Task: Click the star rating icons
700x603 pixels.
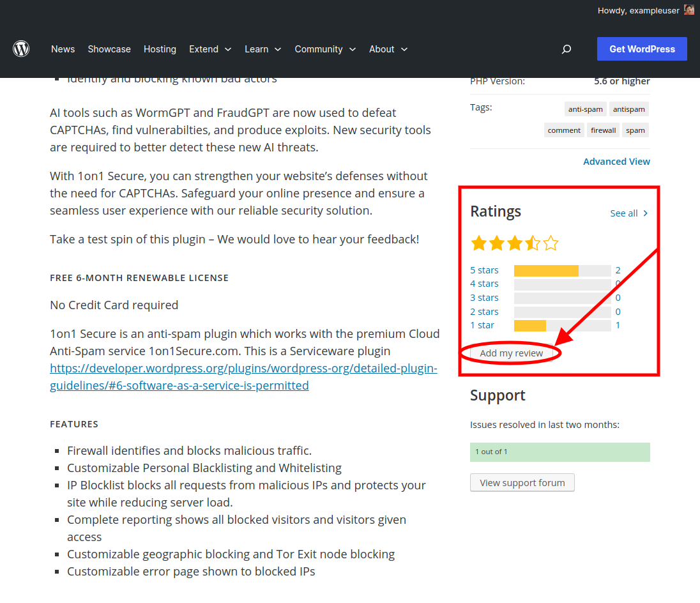Action: point(514,243)
